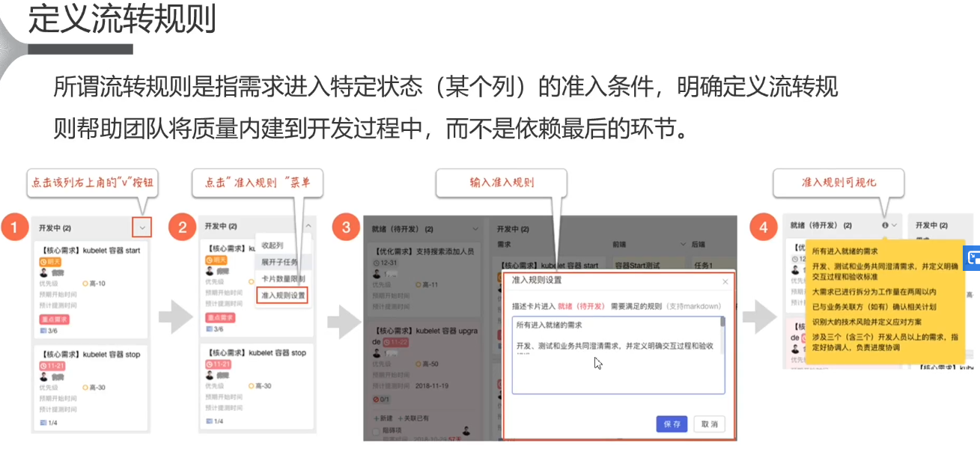The width and height of the screenshot is (980, 452).
Task: Click the 1/4 subtask indicator in step 2
Action: (x=214, y=421)
